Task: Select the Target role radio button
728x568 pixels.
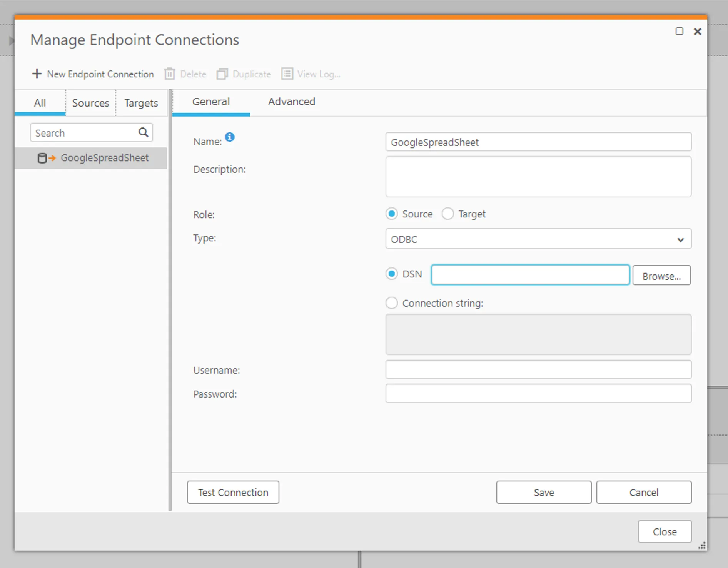Action: click(x=448, y=214)
